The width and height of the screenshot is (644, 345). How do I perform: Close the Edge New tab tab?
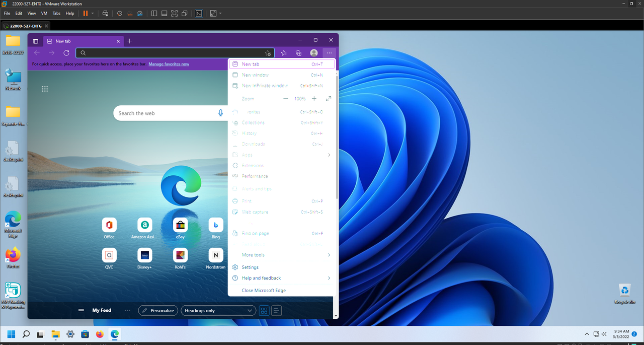tap(118, 41)
